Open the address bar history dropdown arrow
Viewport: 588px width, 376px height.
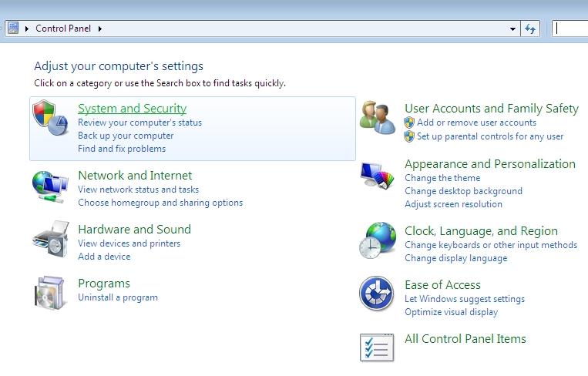513,29
